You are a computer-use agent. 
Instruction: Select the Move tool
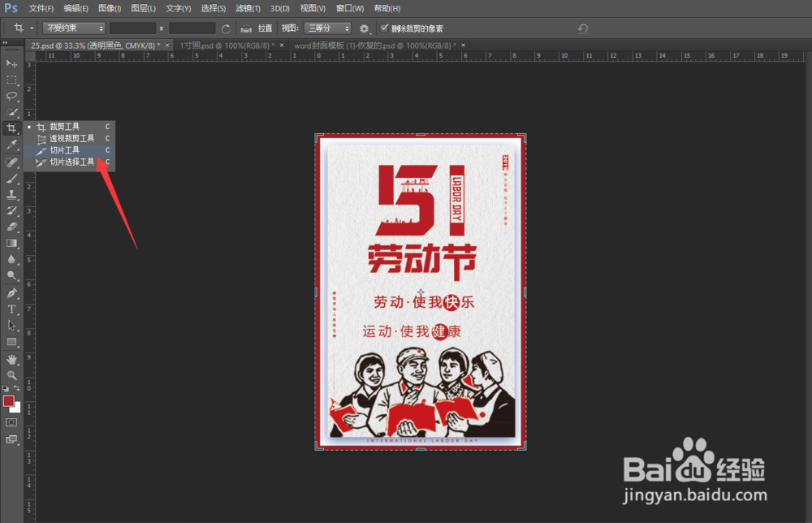(11, 63)
